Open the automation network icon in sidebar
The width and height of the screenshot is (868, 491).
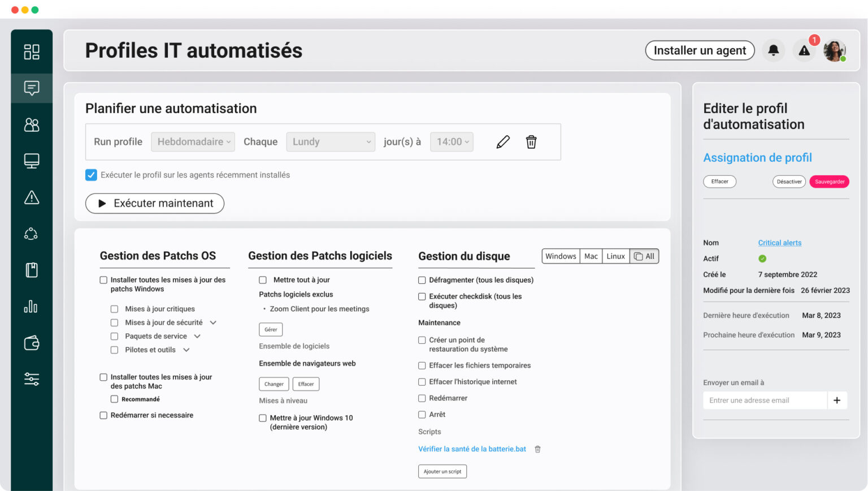point(32,233)
